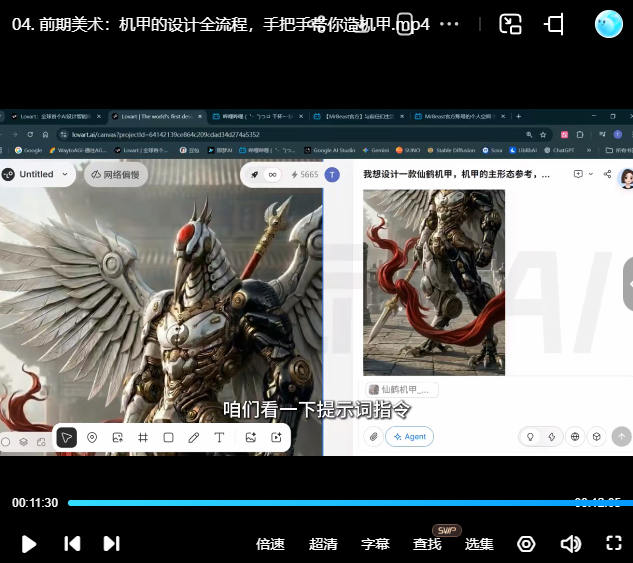Open the 超清 quality selector
Image resolution: width=633 pixels, height=563 pixels.
click(323, 544)
